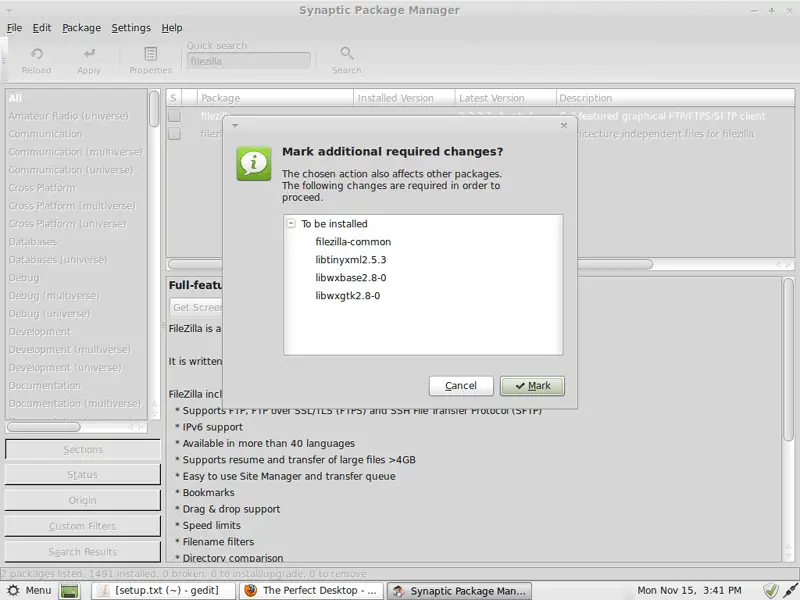Click the Status filter button

[x=83, y=474]
